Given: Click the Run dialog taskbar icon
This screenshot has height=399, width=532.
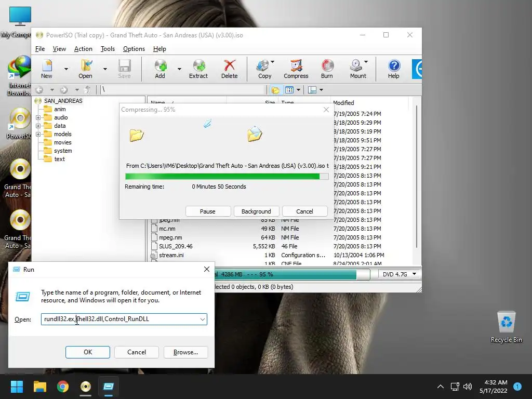Looking at the screenshot, I should [x=109, y=387].
